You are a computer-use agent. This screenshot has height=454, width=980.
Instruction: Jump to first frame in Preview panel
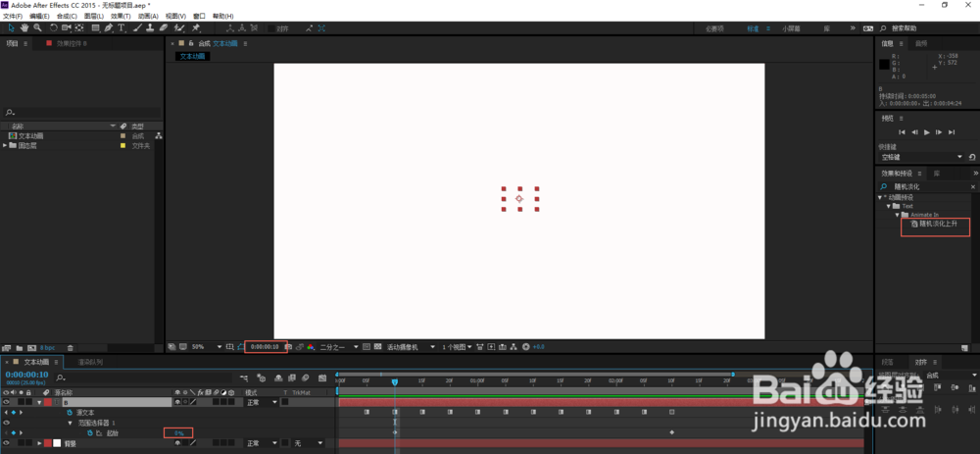[902, 132]
